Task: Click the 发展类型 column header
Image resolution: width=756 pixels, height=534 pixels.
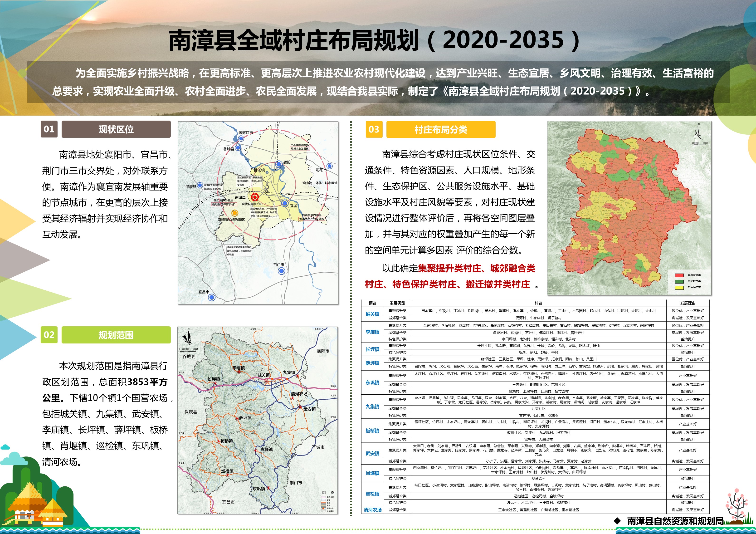Action: (397, 303)
